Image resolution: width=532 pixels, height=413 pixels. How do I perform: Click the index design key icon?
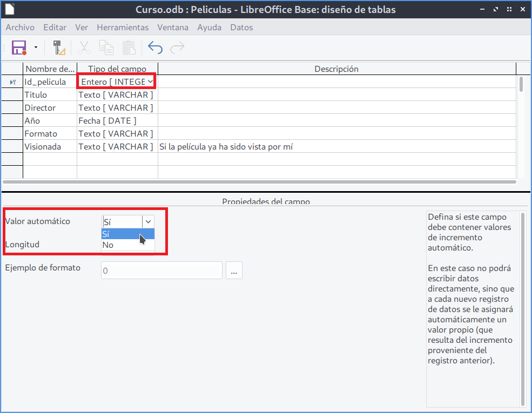point(59,48)
